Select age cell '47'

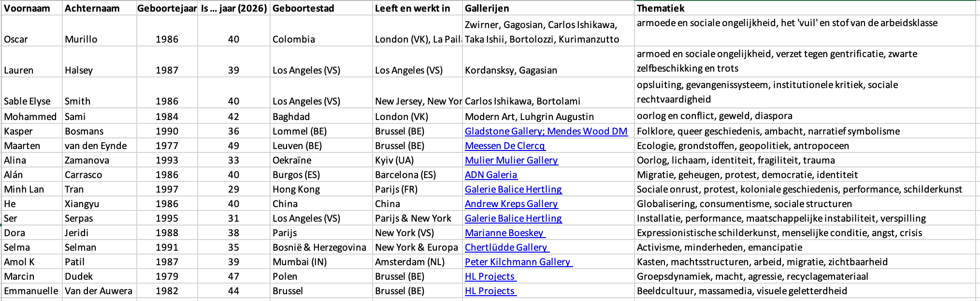[x=234, y=276]
